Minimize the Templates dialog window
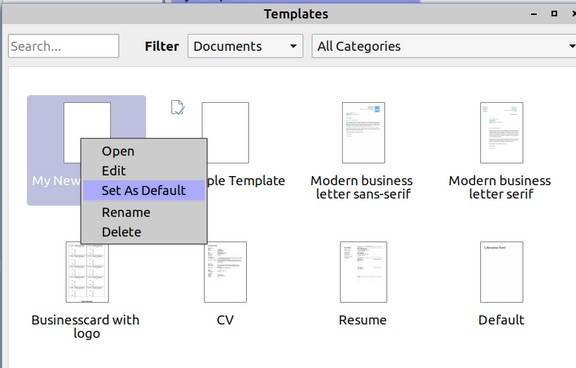The height and width of the screenshot is (368, 576). [534, 14]
